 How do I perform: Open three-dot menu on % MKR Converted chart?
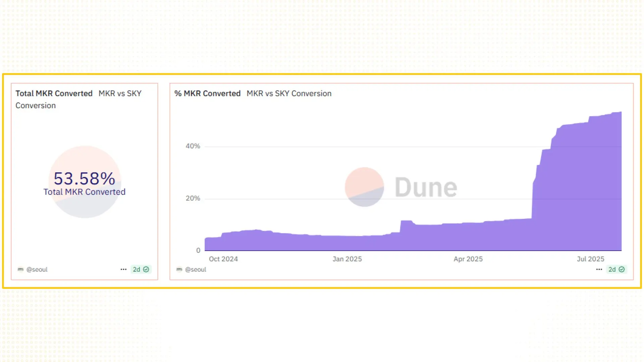(x=599, y=269)
